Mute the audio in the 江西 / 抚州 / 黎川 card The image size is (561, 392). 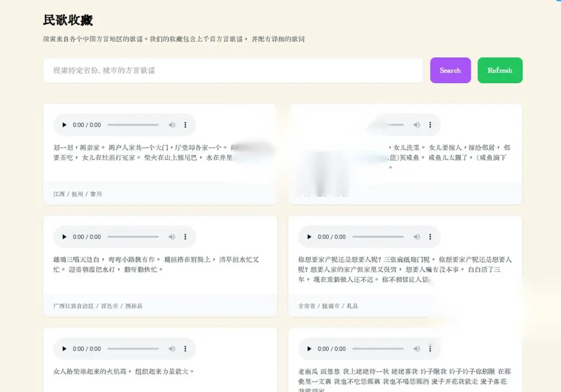tap(172, 125)
